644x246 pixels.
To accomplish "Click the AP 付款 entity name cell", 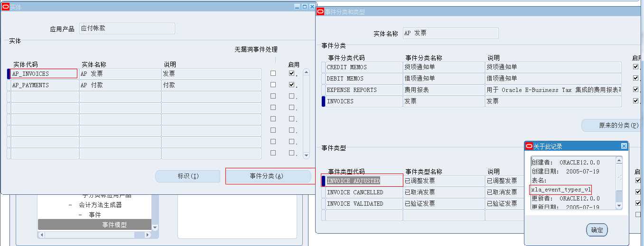I will (x=120, y=85).
